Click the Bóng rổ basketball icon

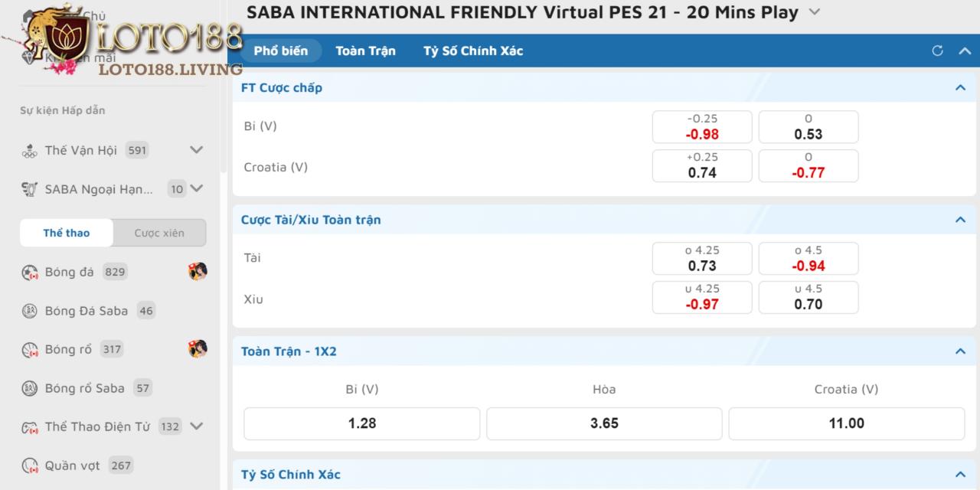[30, 350]
